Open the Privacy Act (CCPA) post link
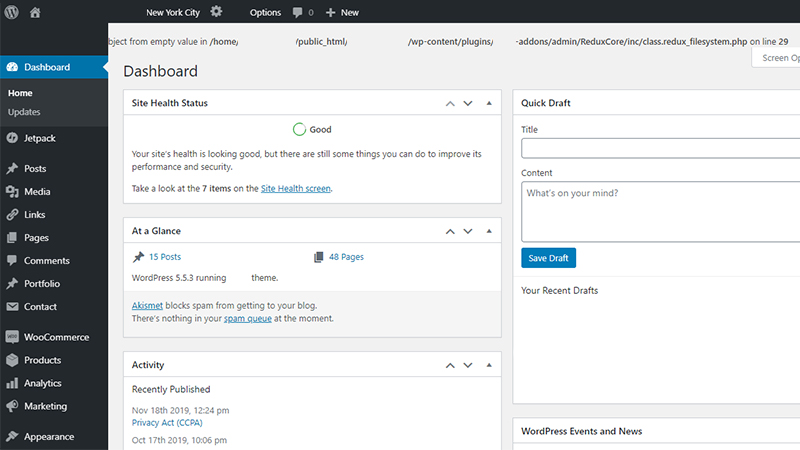800x450 pixels. coord(167,422)
